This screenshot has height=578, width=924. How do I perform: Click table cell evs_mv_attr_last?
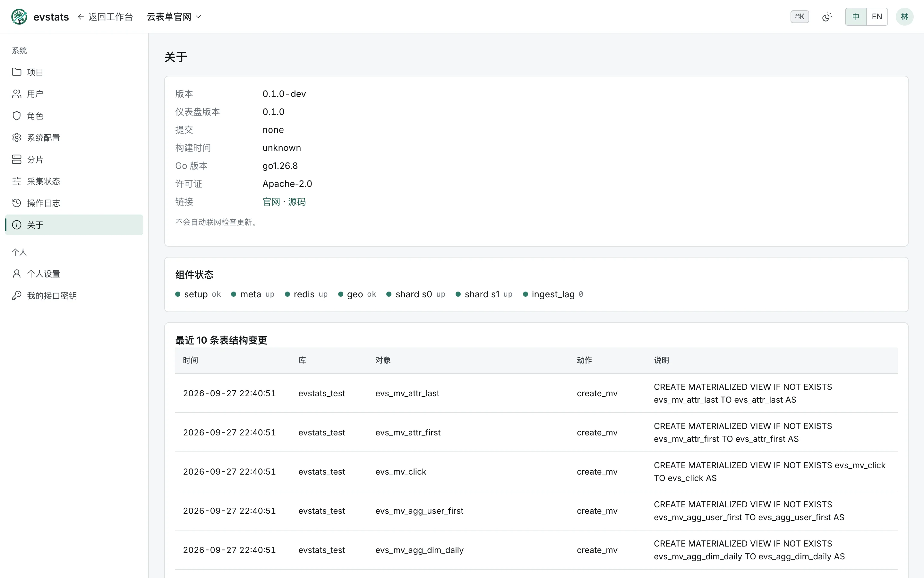click(x=407, y=393)
